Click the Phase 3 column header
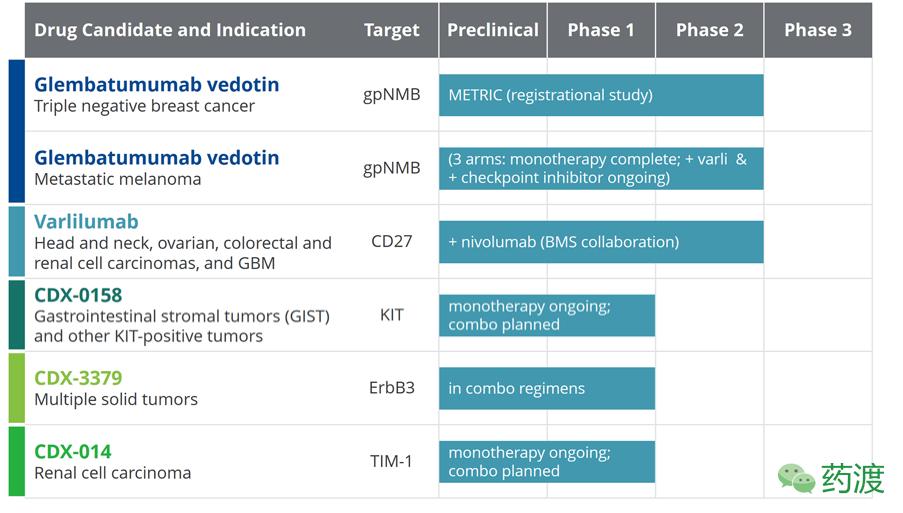903x513 pixels. (817, 30)
